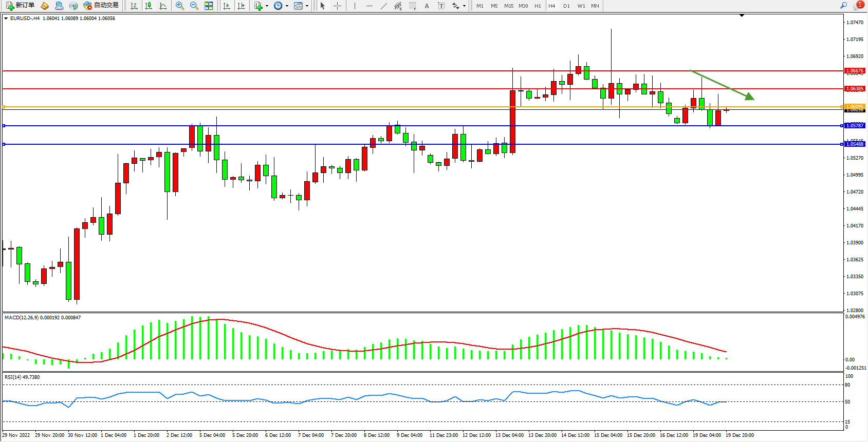Screen dimensions: 868x442
Task: Open the arrows shapes dropdown
Action: pos(464,6)
